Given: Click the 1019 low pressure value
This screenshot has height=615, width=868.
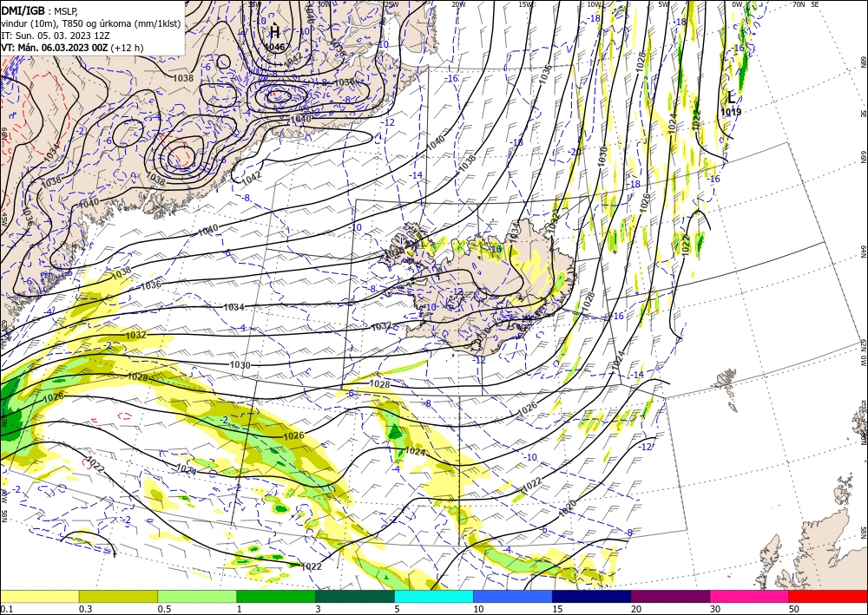Looking at the screenshot, I should (x=731, y=112).
